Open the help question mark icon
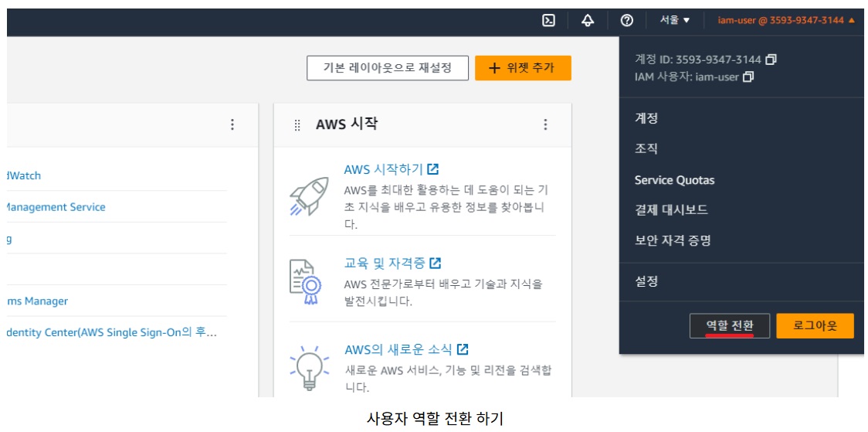Screen dimensions: 868x432 click(626, 21)
